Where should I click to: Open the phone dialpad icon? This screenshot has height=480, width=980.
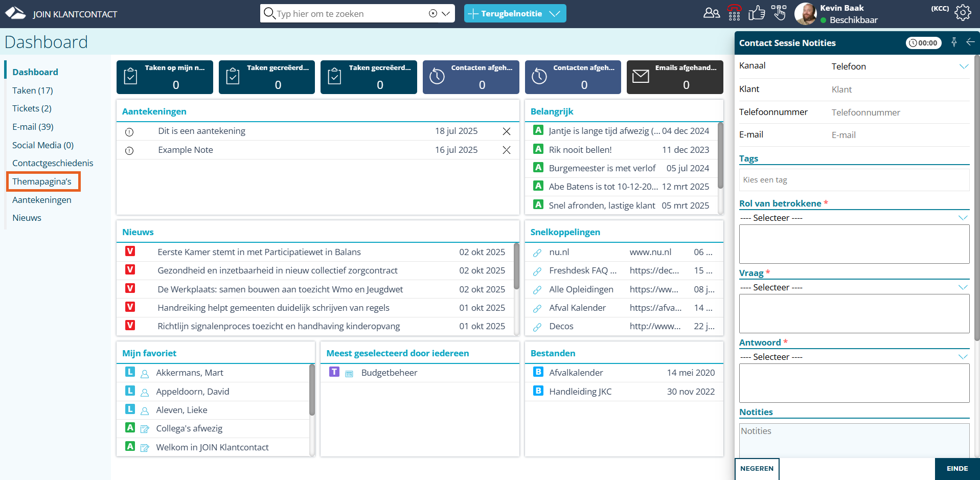[x=734, y=13]
